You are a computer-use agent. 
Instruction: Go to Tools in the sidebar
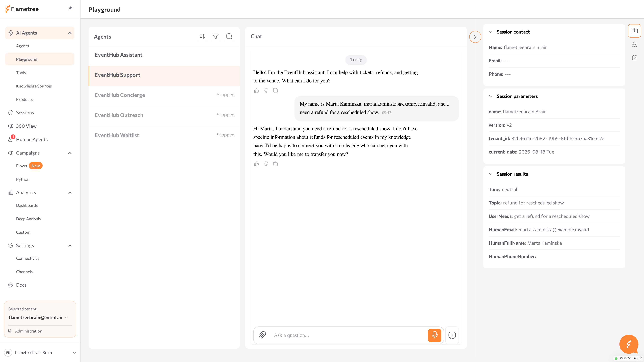pyautogui.click(x=21, y=73)
